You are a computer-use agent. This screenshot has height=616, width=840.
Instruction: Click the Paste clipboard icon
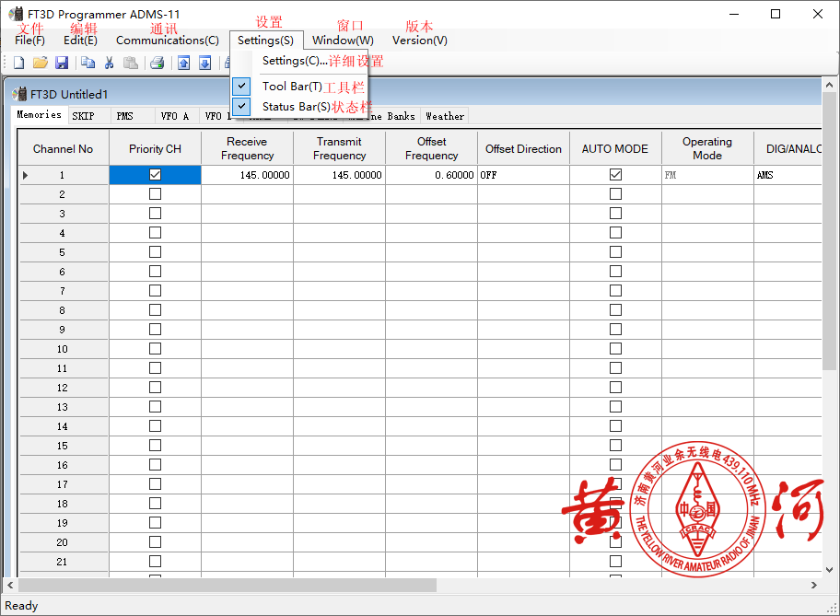click(x=131, y=63)
